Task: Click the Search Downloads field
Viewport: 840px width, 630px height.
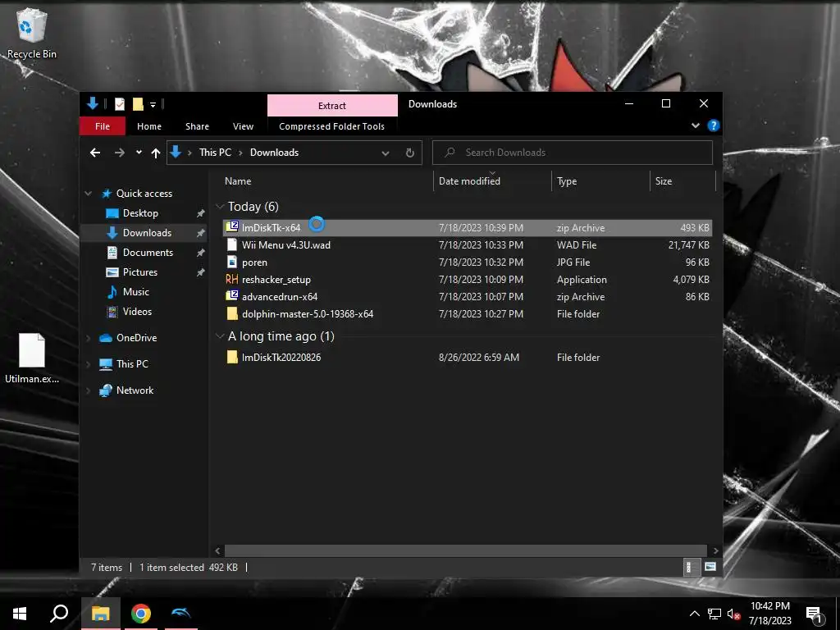Action: click(x=572, y=153)
